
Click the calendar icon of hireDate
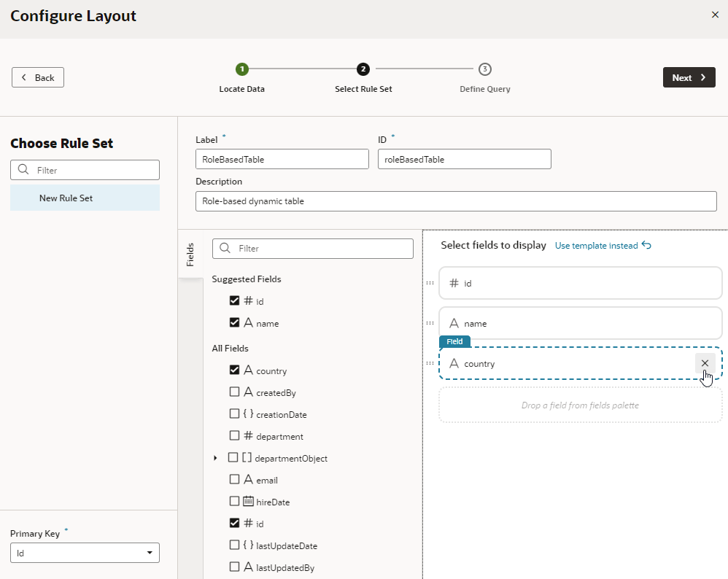tap(249, 500)
